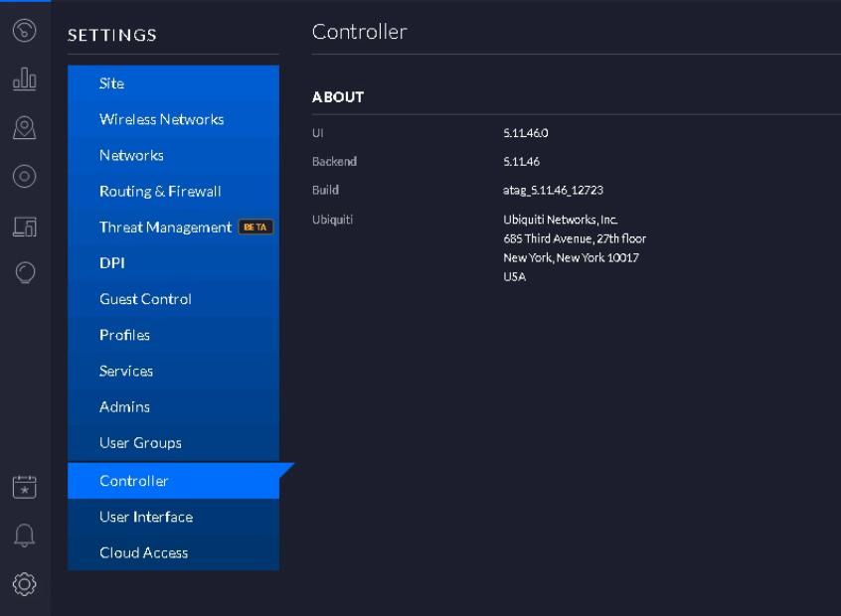This screenshot has width=841, height=616.
Task: Show Alerts via the bell icon
Action: click(24, 537)
